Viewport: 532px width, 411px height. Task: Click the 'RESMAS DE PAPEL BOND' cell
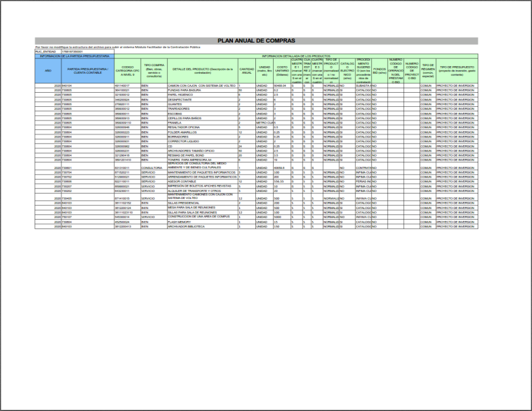pos(203,155)
